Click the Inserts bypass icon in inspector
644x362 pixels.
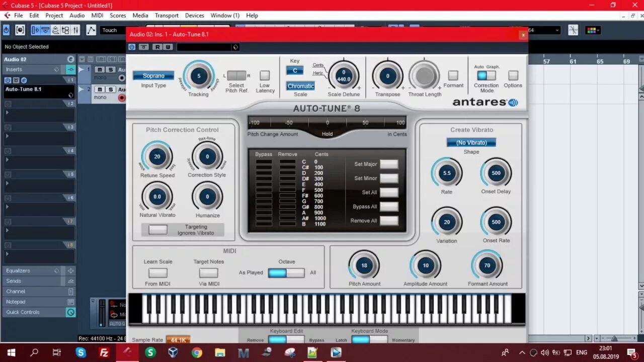(70, 69)
